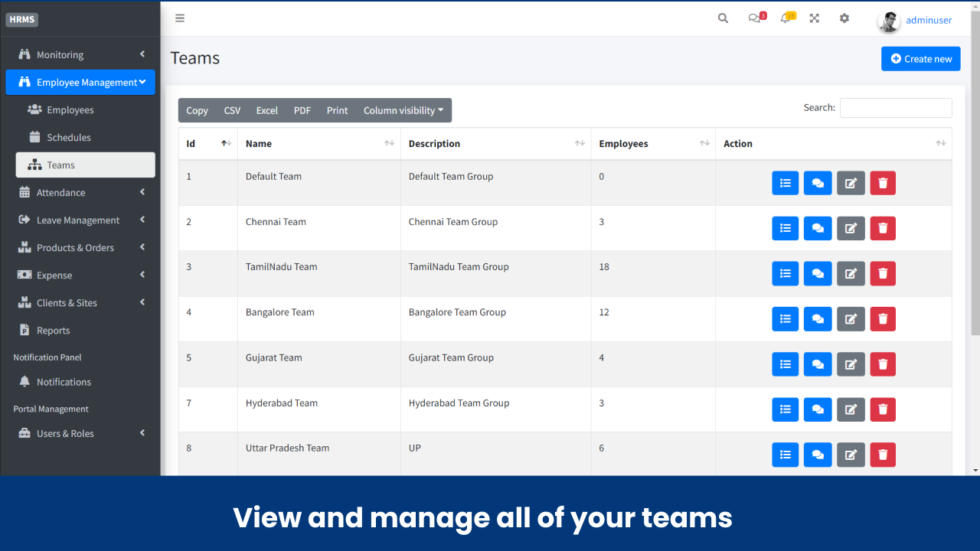Expand the Leave Management section

pos(80,220)
